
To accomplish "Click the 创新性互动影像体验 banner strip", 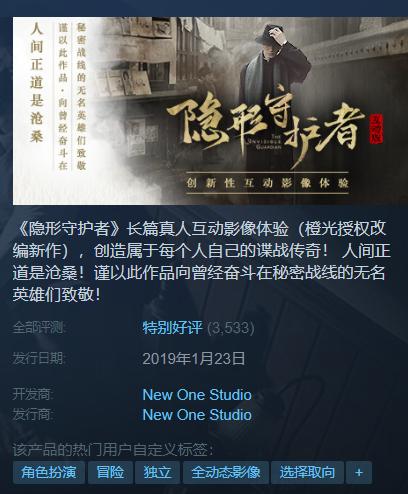I will tap(267, 183).
